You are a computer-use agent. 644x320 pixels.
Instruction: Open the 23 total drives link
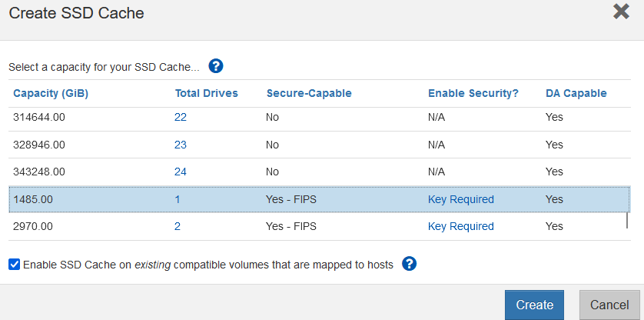pos(181,145)
